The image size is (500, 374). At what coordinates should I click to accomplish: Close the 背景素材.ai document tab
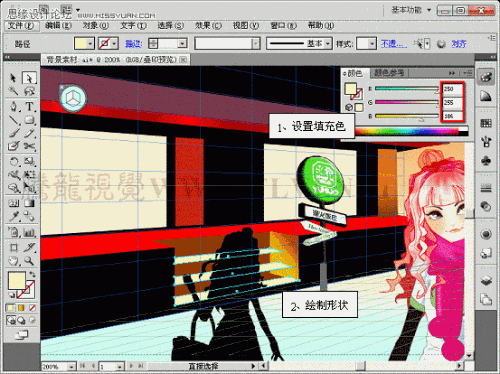(183, 60)
